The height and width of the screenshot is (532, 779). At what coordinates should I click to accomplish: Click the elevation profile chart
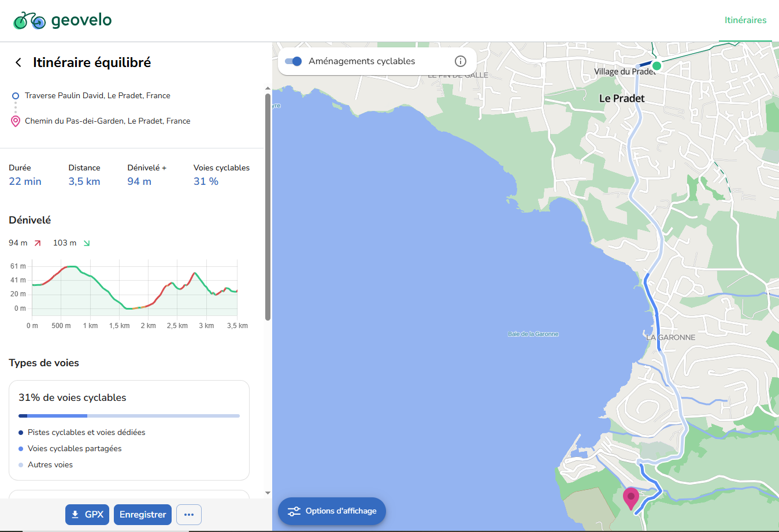[135, 288]
